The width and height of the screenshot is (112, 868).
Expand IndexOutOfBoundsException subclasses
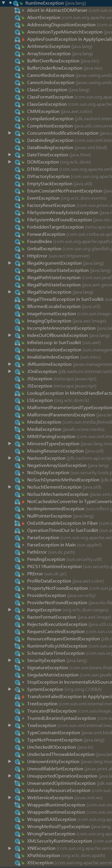coord(10,335)
